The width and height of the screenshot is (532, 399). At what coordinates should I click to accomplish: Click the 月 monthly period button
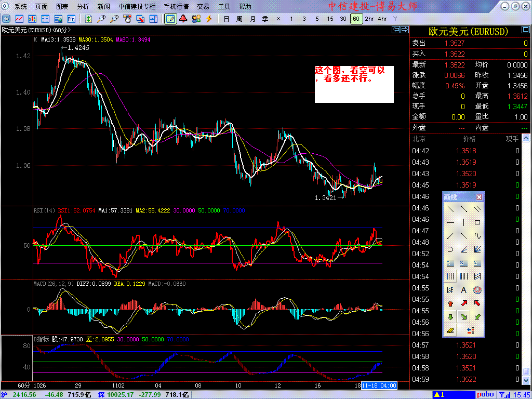(252, 19)
